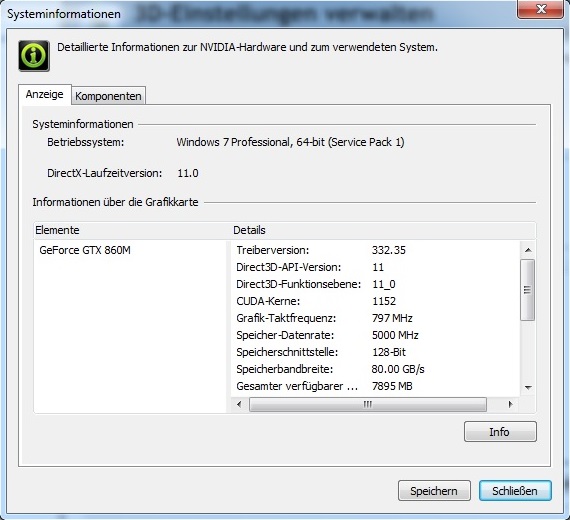
Task: Click the horizontal scrollbar right arrow
Action: click(x=510, y=404)
